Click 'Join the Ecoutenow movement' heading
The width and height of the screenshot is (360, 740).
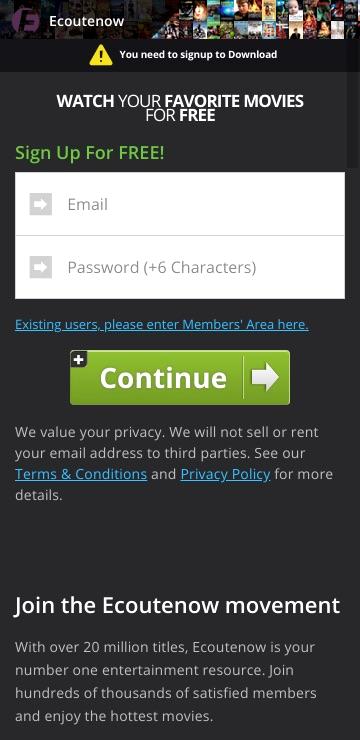coord(177,605)
